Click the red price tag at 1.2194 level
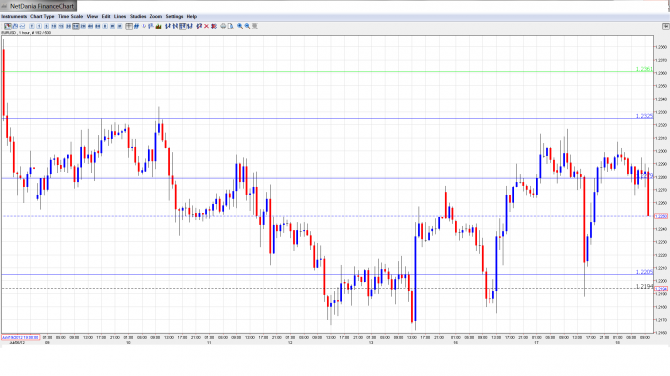The width and height of the screenshot is (670, 376). (661, 289)
